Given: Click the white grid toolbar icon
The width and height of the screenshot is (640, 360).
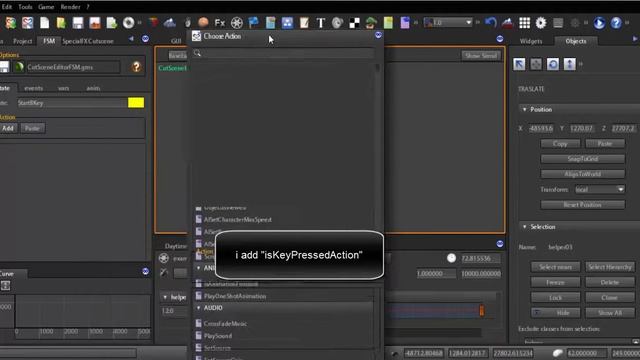Looking at the screenshot, I should [524, 23].
